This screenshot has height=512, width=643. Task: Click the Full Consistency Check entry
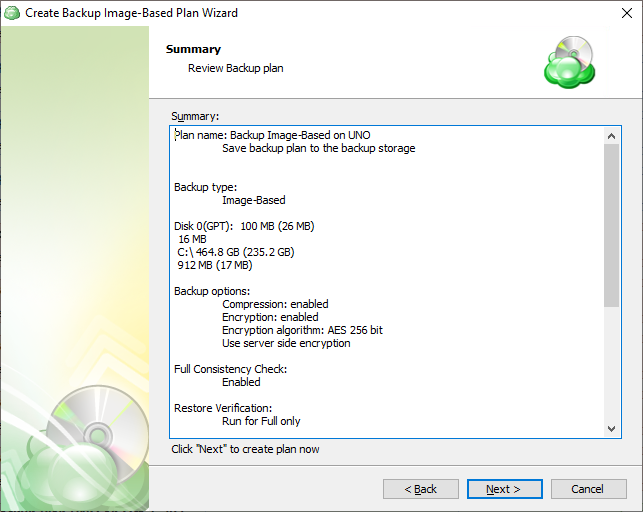click(230, 369)
